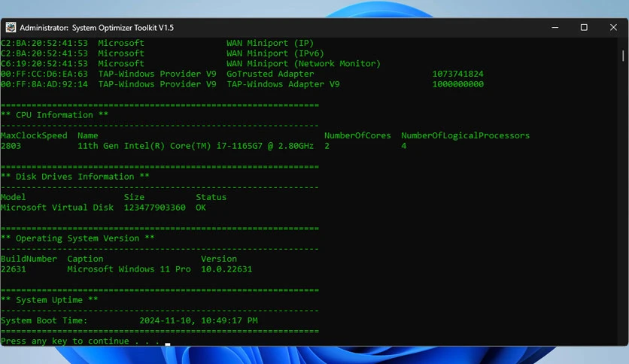Click 'WAN Miniport (IPv6)' adapter name
This screenshot has height=364, width=629.
pyautogui.click(x=275, y=53)
